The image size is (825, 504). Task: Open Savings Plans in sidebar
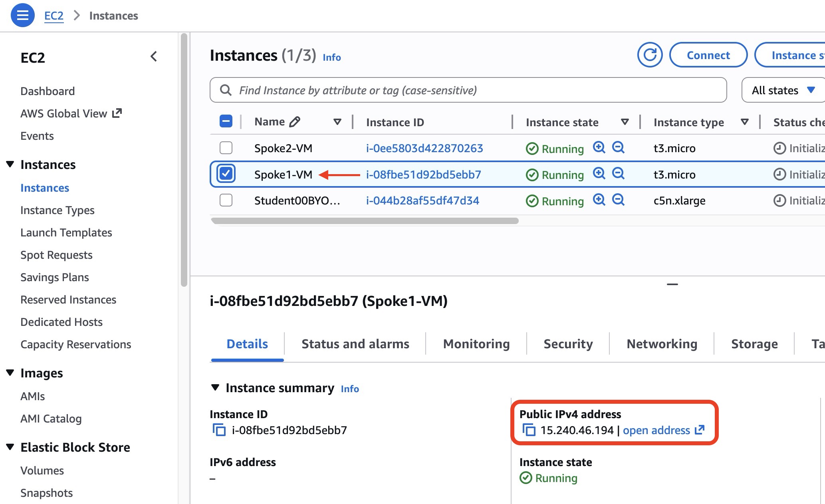click(x=55, y=277)
